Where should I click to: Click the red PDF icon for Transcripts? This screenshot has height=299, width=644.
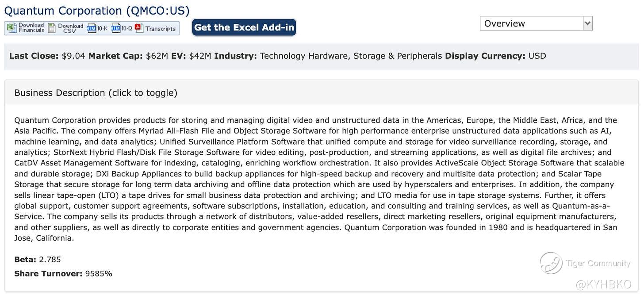(139, 28)
